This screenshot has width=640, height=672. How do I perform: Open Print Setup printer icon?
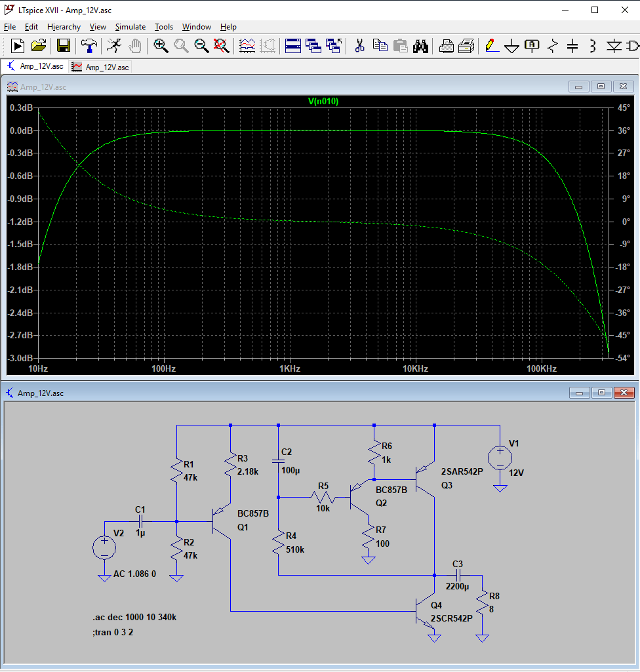coord(447,46)
